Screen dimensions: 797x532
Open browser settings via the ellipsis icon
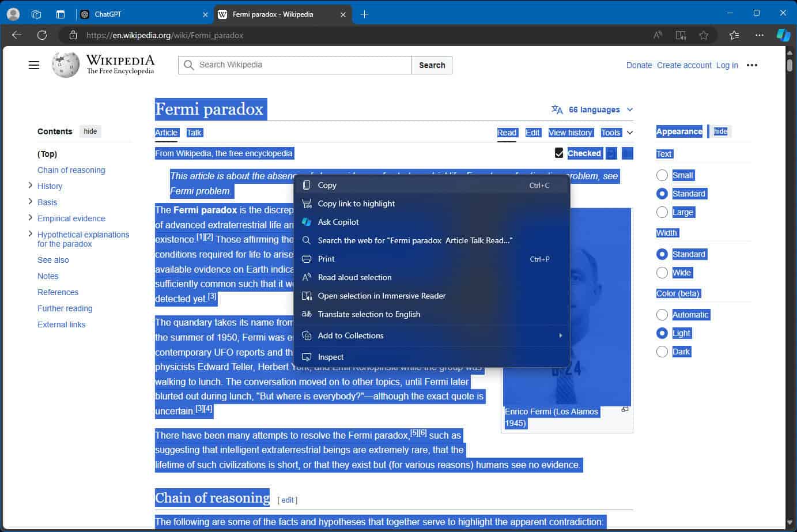759,35
